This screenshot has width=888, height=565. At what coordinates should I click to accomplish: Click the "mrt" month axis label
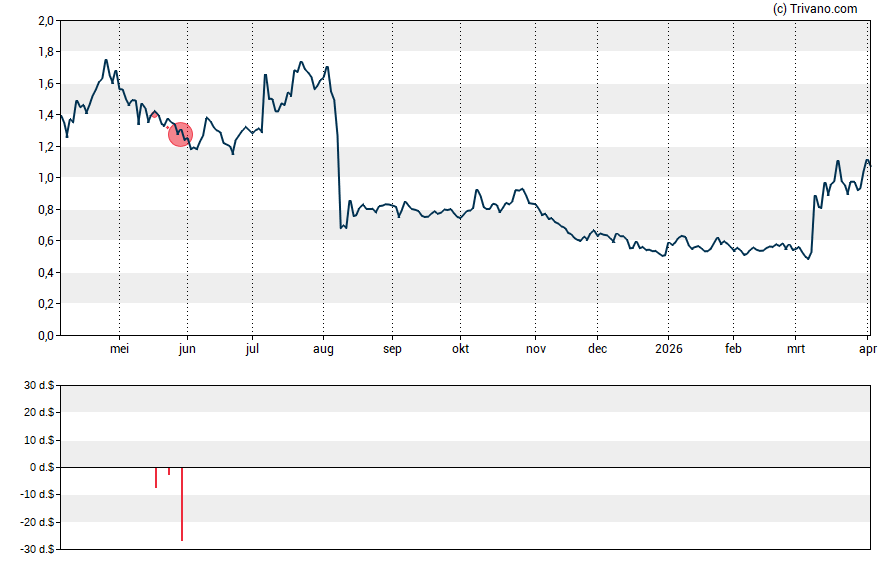(x=797, y=349)
